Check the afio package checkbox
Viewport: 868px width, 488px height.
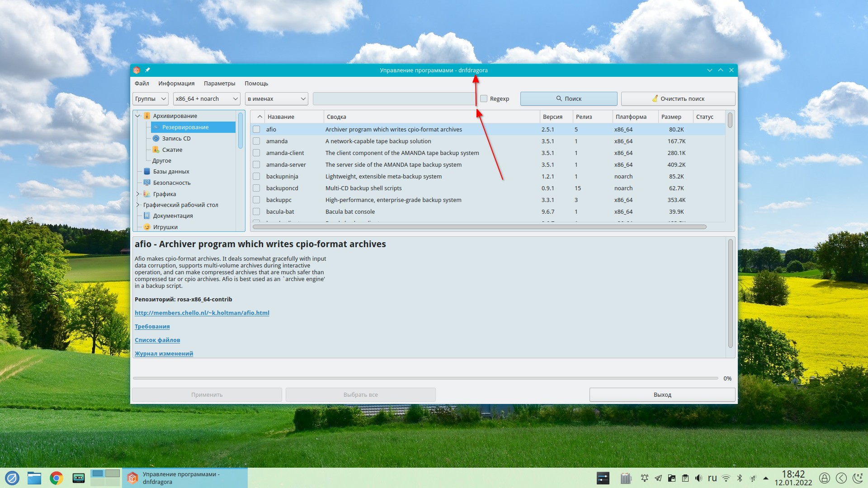pyautogui.click(x=256, y=129)
